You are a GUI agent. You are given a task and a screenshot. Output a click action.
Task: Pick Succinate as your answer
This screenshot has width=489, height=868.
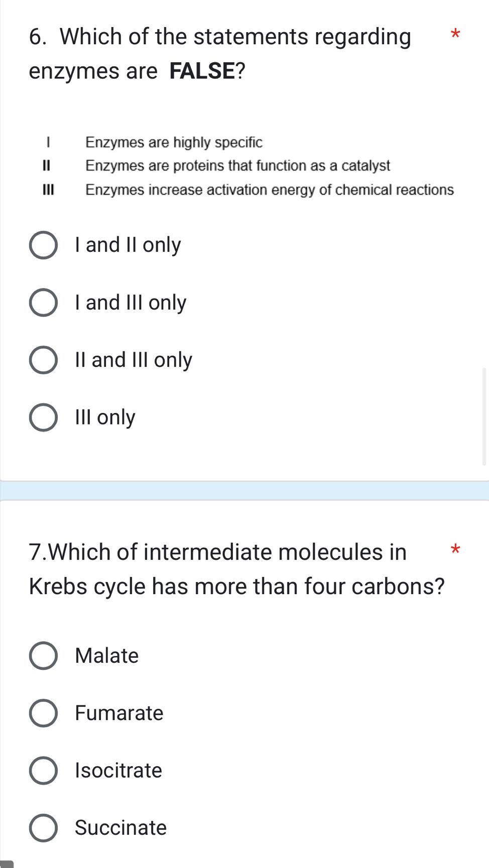pos(44,828)
